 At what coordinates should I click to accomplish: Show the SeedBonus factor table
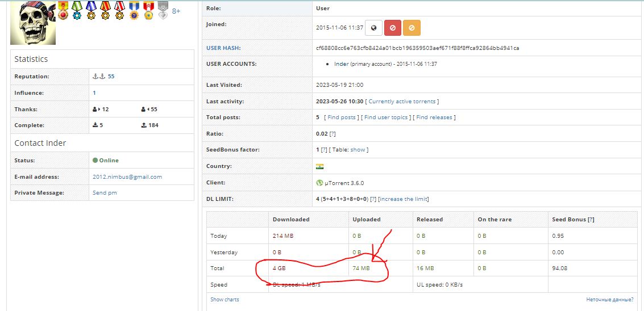(x=358, y=150)
